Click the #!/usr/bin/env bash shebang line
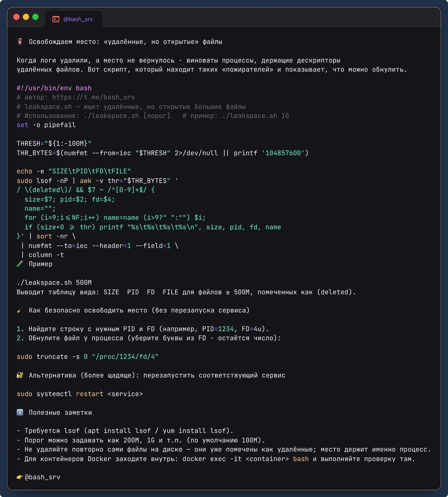This screenshot has height=497, width=448. click(x=54, y=88)
